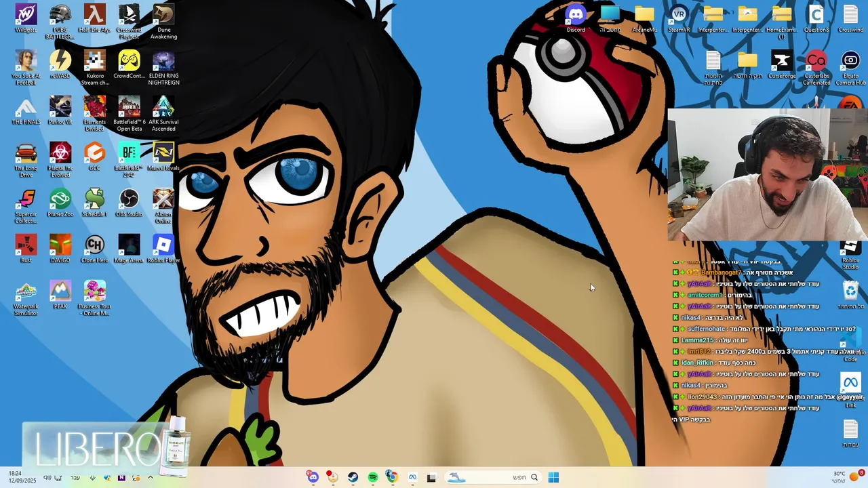The height and width of the screenshot is (488, 868).
Task: Open the Discord desktop shortcut
Action: pos(576,18)
